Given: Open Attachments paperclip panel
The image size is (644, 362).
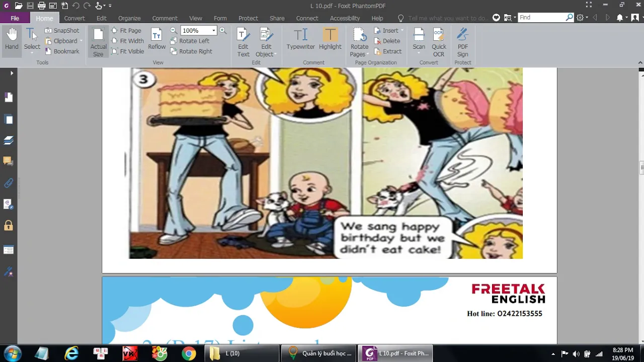Looking at the screenshot, I should [9, 183].
